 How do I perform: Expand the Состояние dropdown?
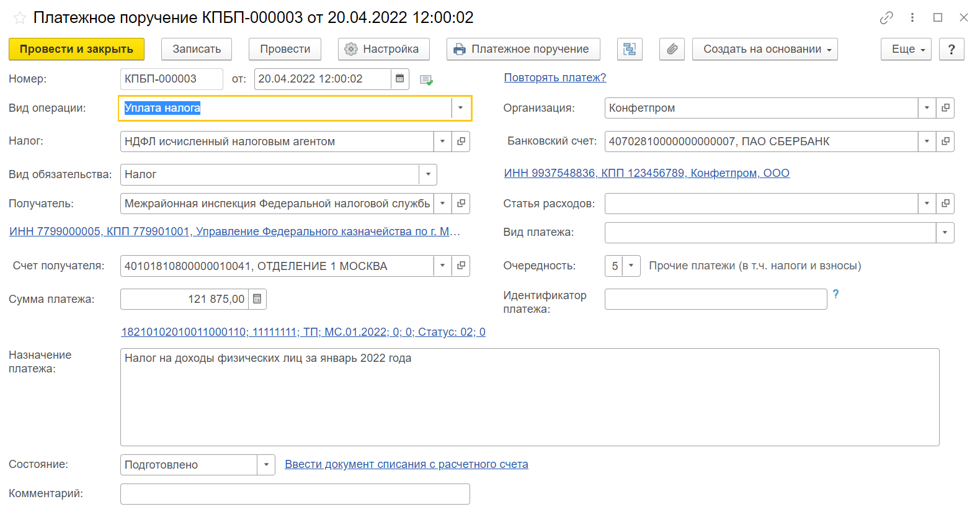tap(266, 465)
